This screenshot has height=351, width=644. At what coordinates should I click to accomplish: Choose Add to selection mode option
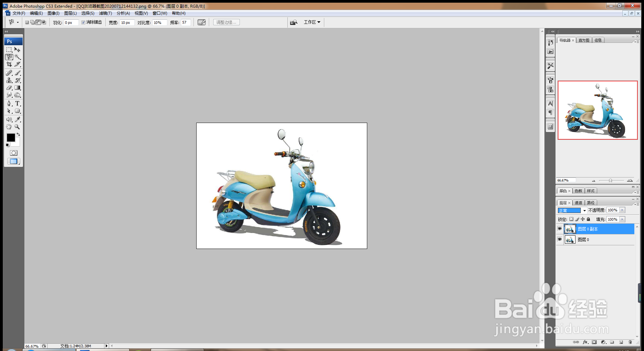(33, 22)
